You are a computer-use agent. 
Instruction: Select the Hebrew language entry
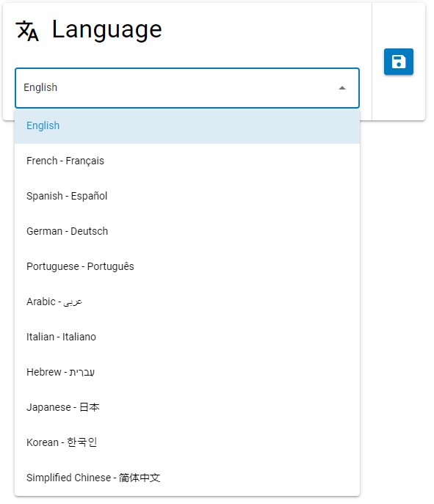pos(187,372)
